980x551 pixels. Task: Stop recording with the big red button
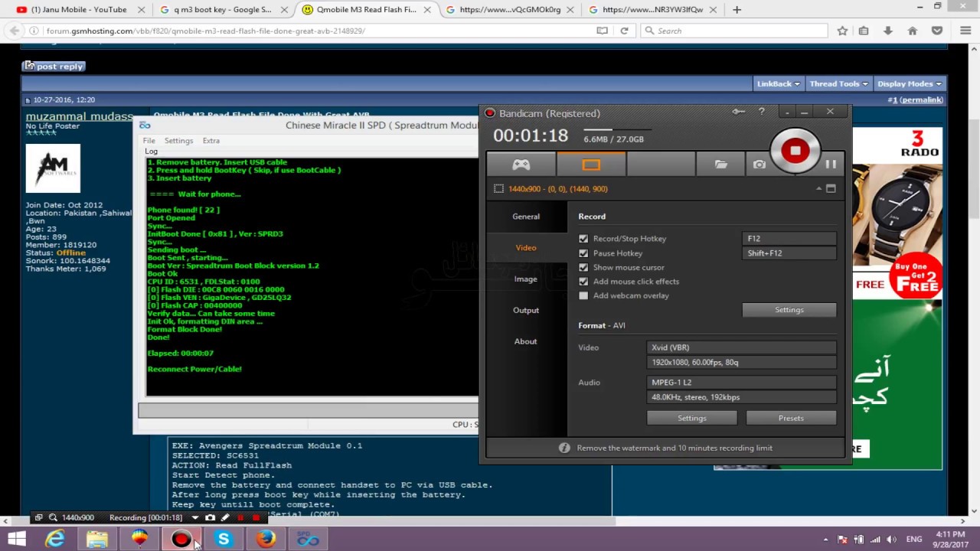795,151
